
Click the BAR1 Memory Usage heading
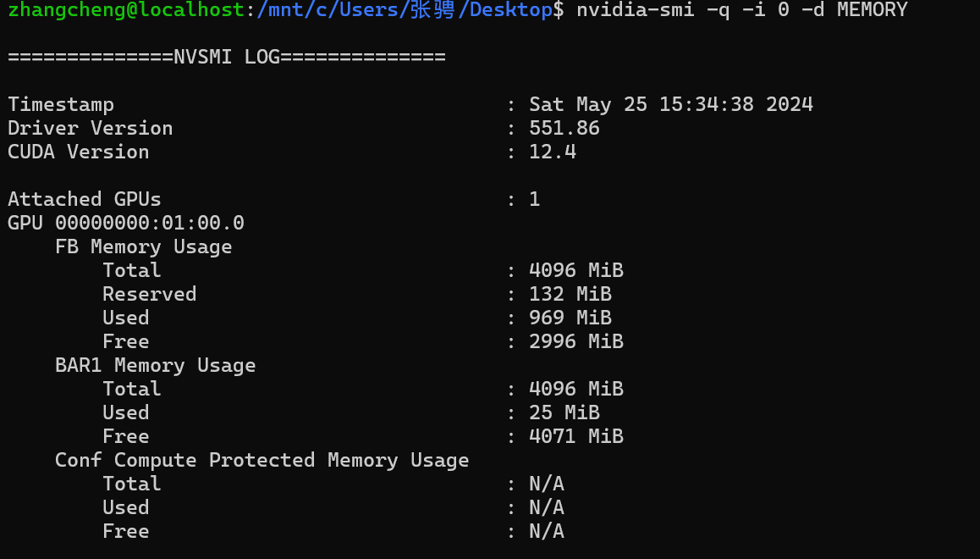[x=155, y=366]
